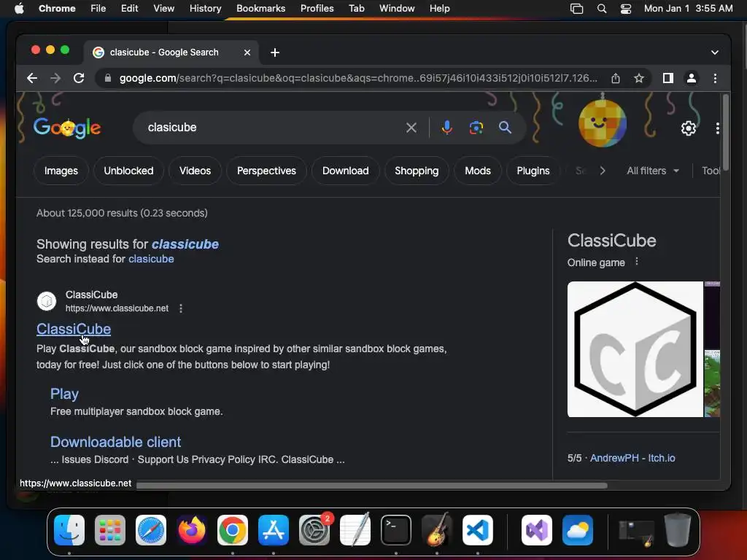Open the Chrome File menu

click(98, 9)
